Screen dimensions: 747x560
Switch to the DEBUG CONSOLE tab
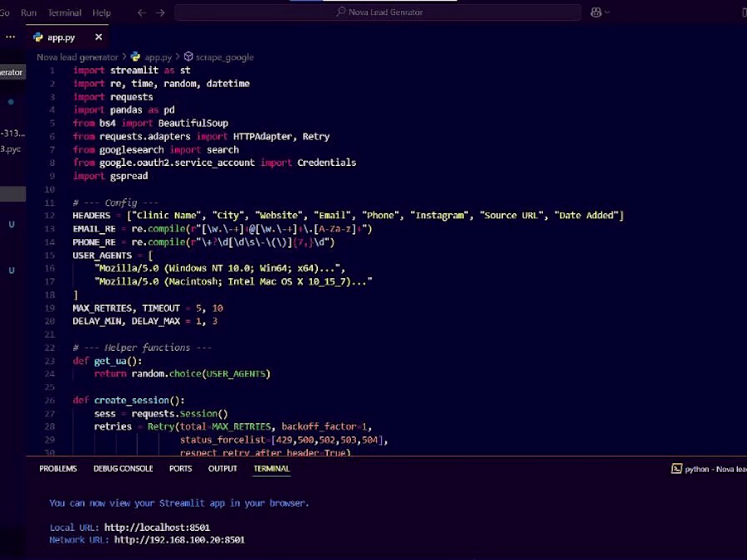[x=123, y=469]
